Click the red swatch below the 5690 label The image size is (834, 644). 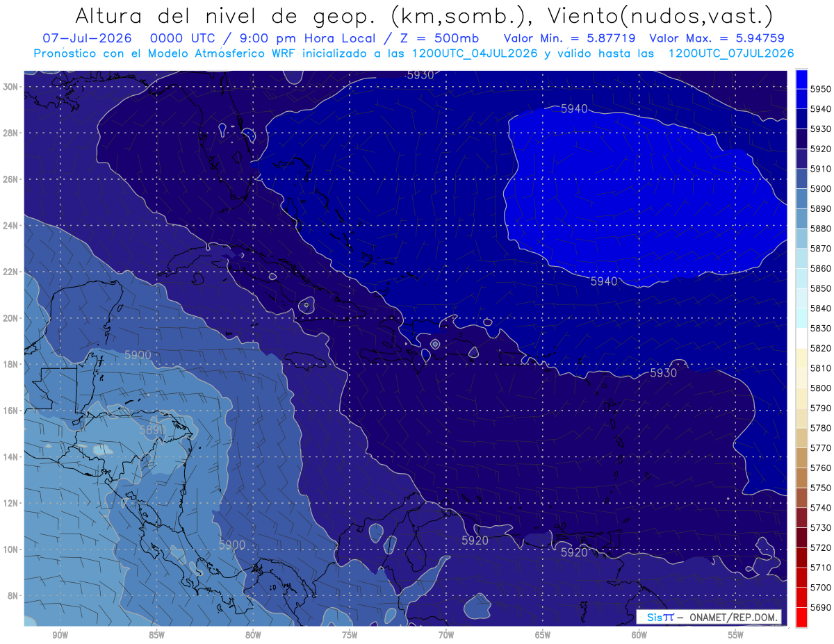click(x=801, y=617)
